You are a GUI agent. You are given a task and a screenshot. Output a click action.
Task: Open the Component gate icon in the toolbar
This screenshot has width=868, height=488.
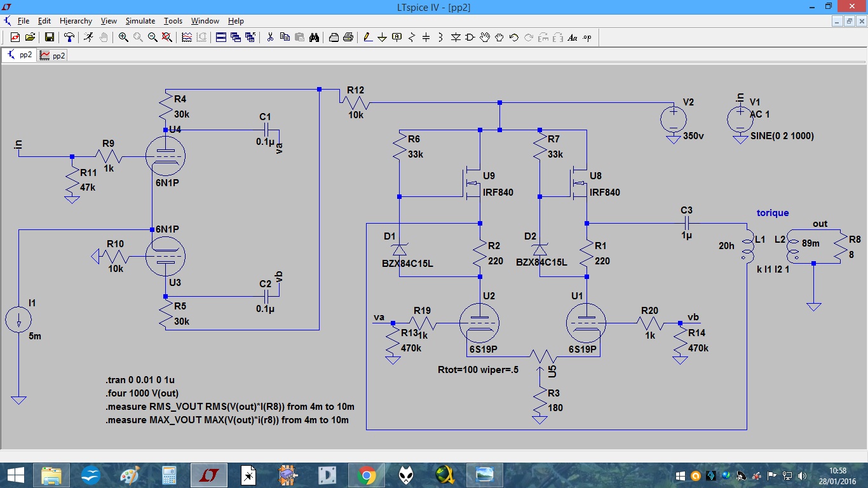[x=470, y=37]
